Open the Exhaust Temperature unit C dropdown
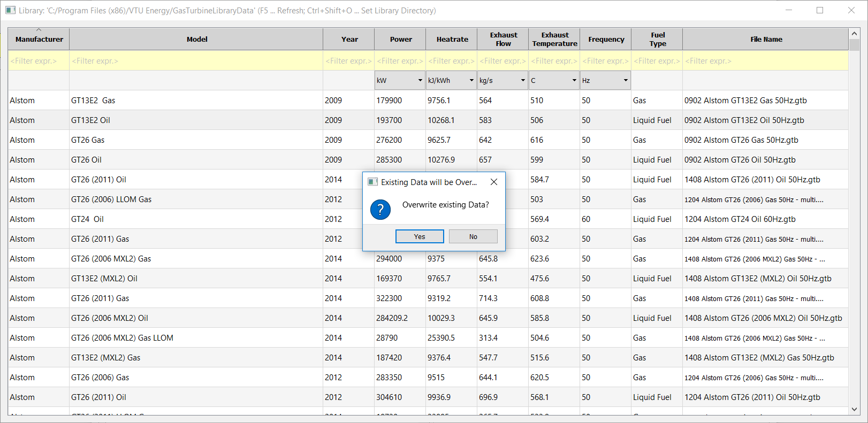 (554, 80)
